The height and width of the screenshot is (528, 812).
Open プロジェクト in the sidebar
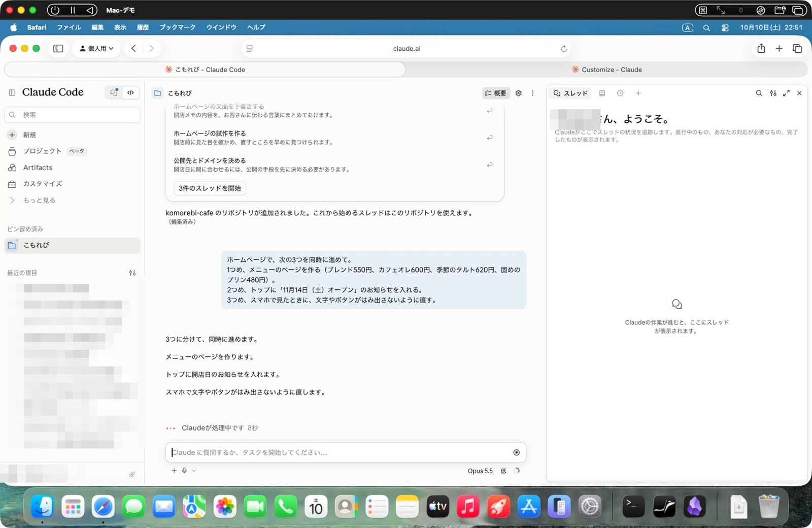[72, 151]
